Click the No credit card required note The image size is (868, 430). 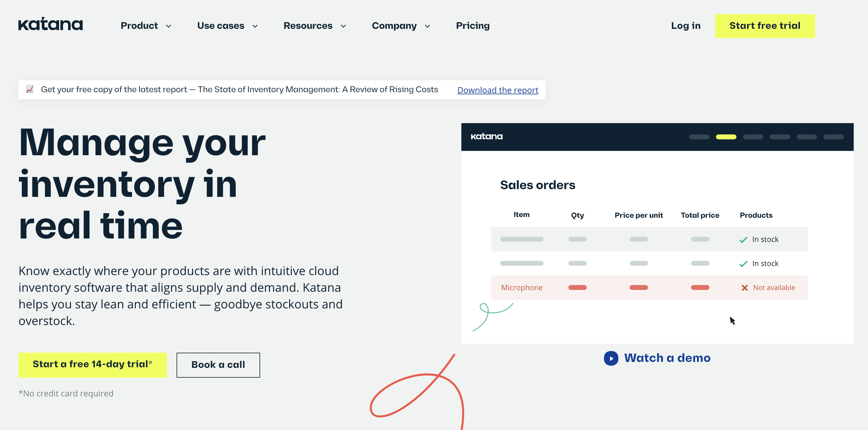[x=66, y=393]
